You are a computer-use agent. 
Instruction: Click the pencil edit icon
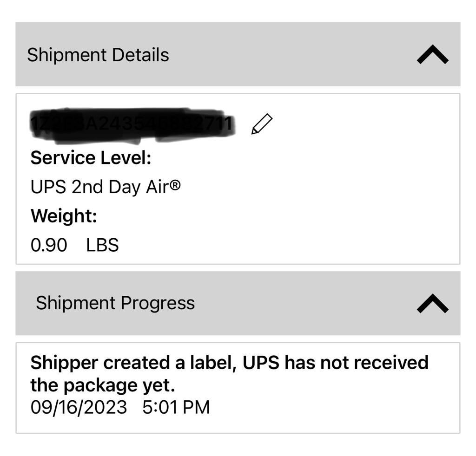tap(262, 124)
